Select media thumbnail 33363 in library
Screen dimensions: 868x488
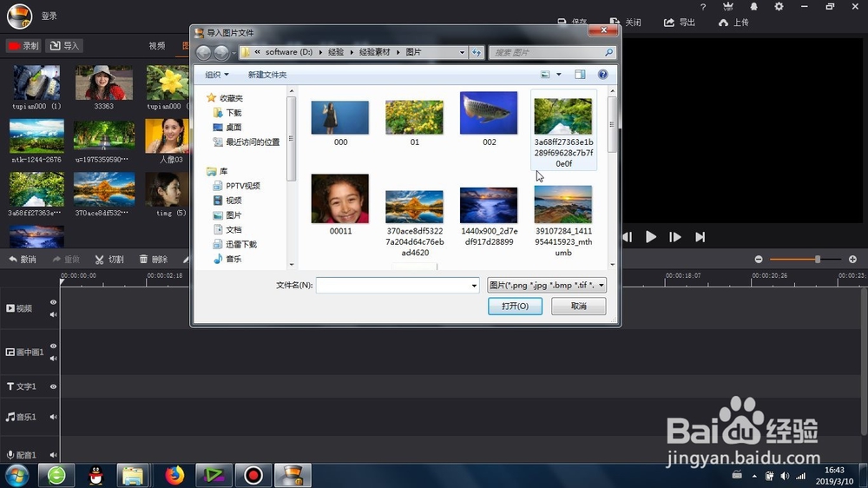point(103,88)
